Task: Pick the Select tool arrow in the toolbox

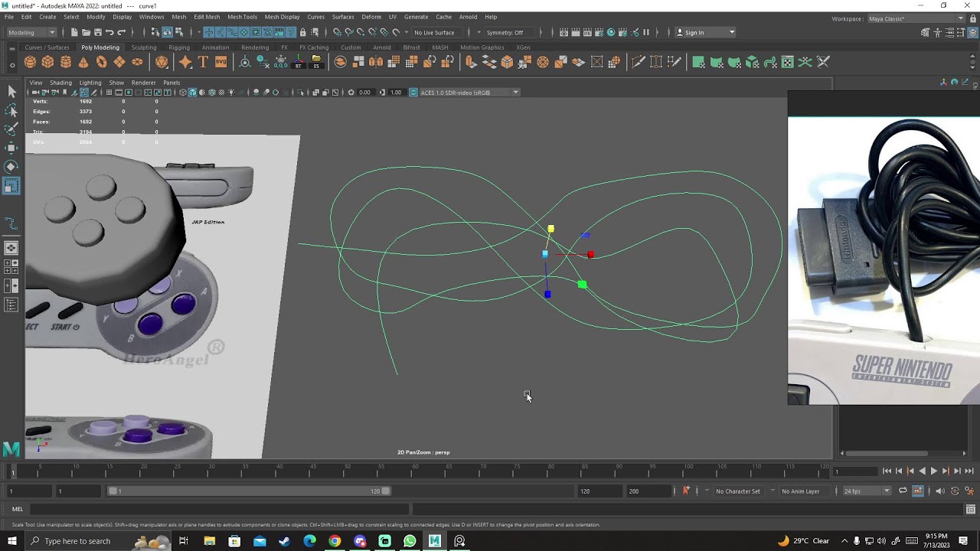Action: pos(11,92)
